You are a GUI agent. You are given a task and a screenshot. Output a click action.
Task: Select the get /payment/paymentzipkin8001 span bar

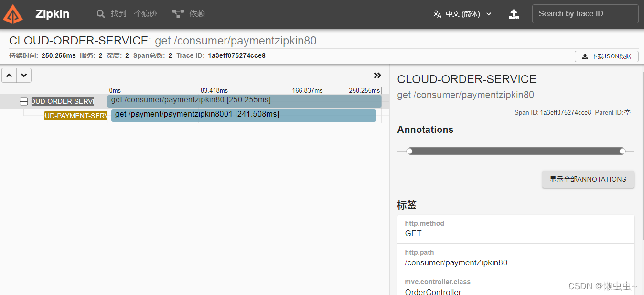point(244,116)
